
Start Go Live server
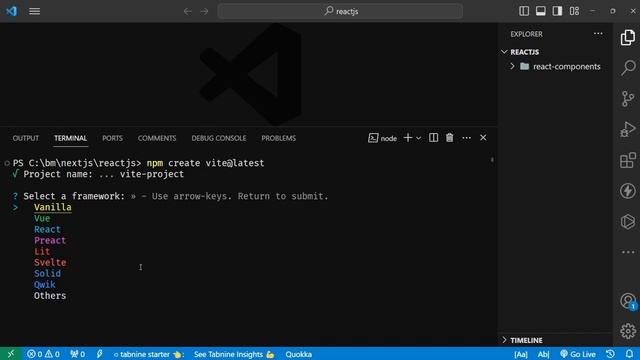tap(578, 354)
